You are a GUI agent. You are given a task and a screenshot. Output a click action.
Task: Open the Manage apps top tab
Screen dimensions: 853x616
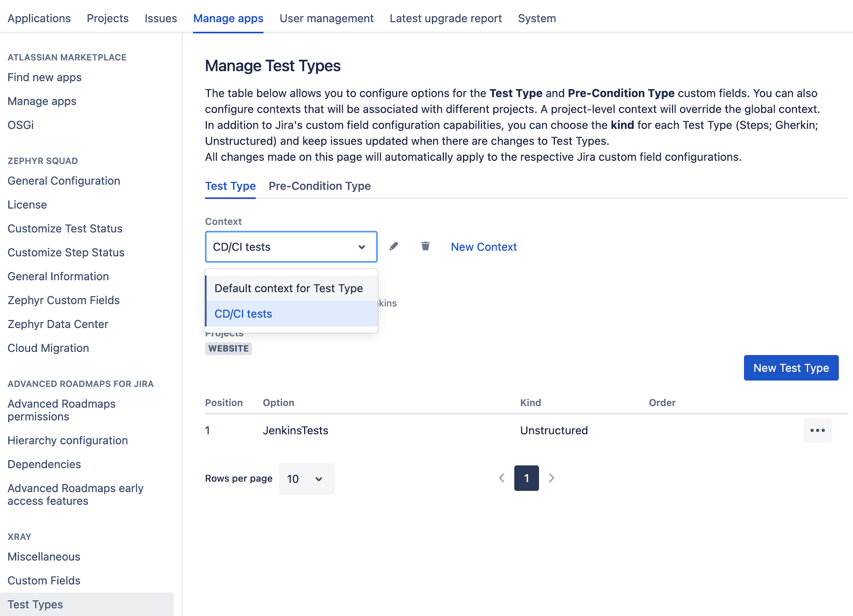click(x=228, y=19)
